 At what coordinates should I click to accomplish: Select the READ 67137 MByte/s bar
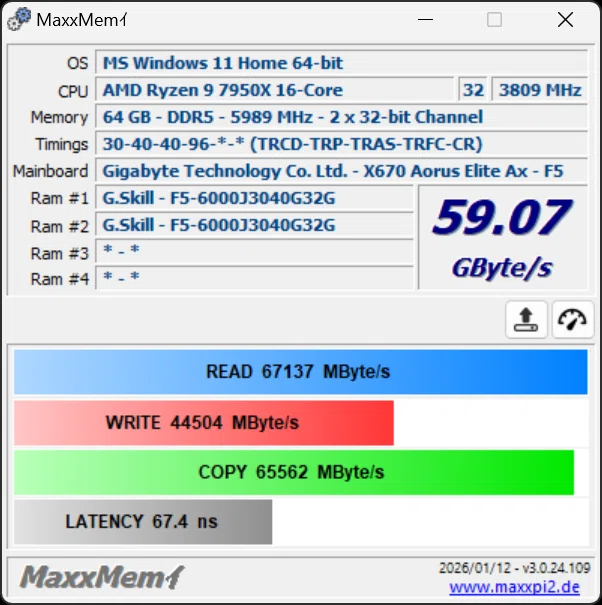click(x=301, y=372)
